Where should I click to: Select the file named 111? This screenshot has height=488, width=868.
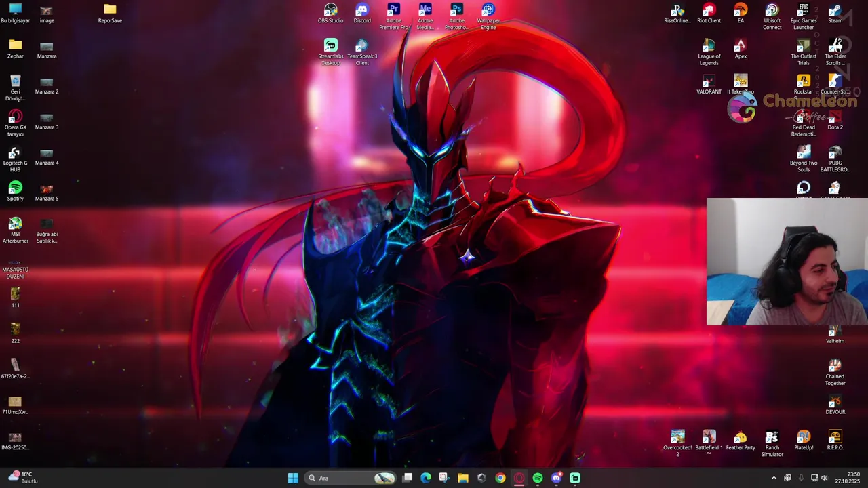click(x=15, y=298)
